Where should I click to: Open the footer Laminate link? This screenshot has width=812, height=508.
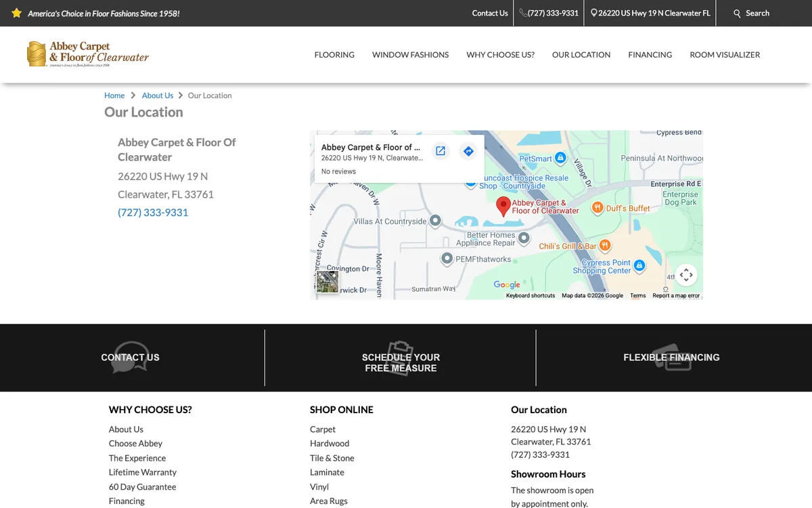[327, 473]
